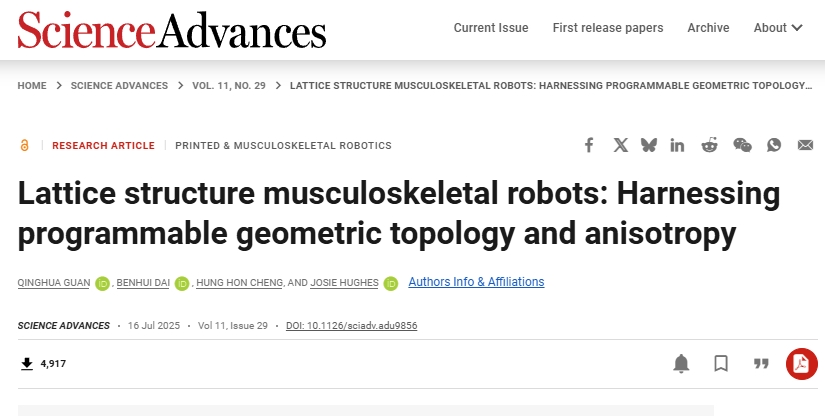
Task: Toggle article alert bell
Action: pos(681,363)
